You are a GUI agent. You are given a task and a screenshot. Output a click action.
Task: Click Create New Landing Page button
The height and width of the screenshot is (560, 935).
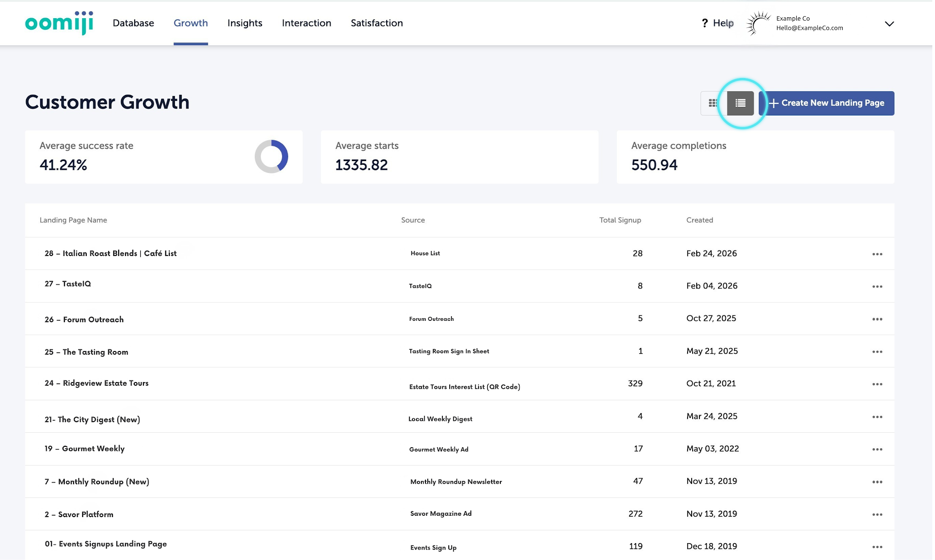(827, 103)
